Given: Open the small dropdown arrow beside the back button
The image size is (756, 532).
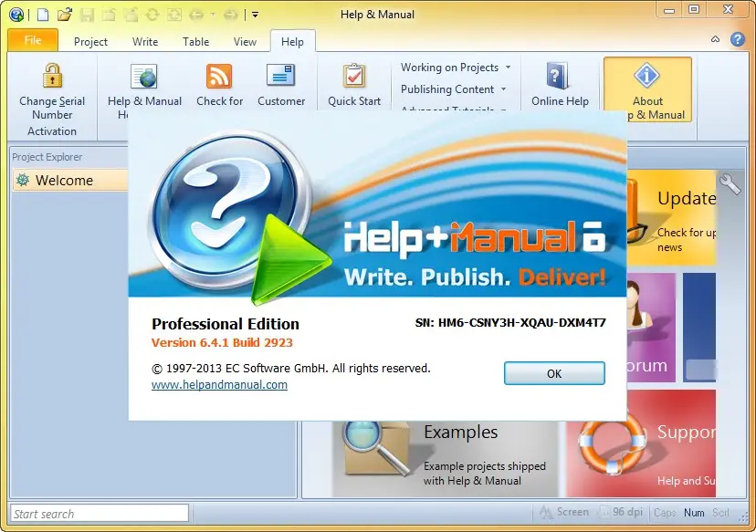Looking at the screenshot, I should click(x=213, y=15).
